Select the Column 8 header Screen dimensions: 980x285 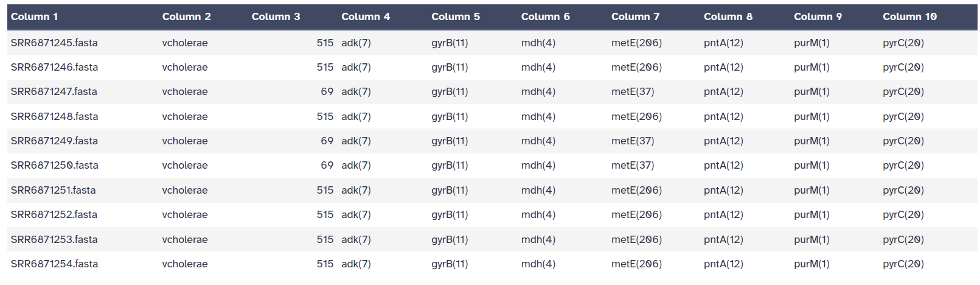(728, 16)
